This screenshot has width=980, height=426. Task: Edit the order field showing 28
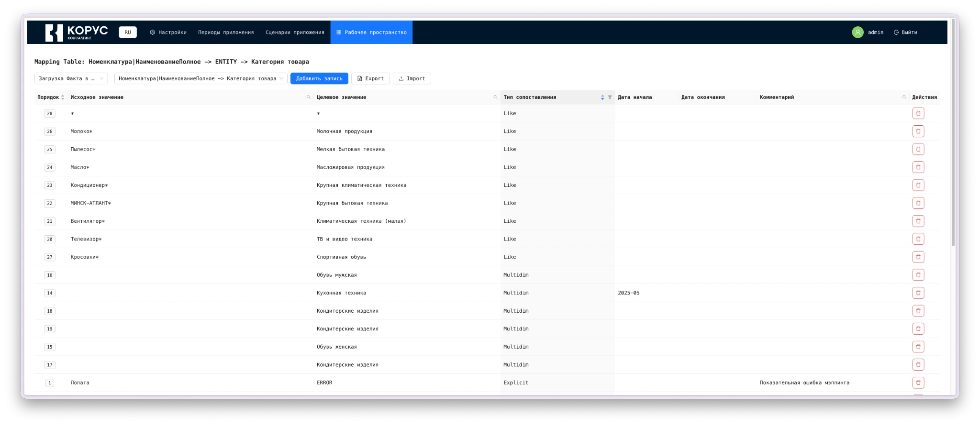pyautogui.click(x=50, y=113)
